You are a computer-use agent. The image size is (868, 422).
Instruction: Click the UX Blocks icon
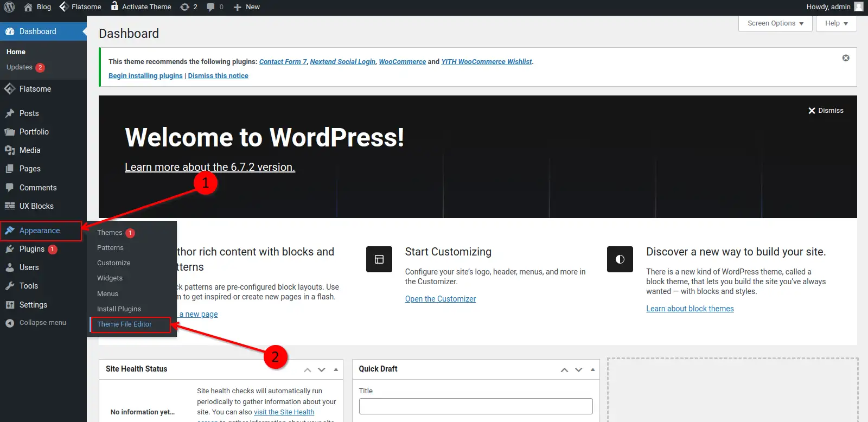pyautogui.click(x=10, y=206)
